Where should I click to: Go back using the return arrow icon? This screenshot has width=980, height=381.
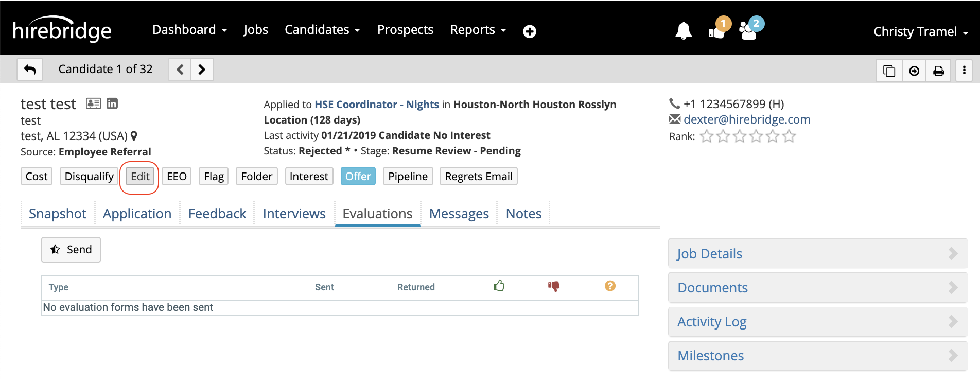tap(30, 70)
